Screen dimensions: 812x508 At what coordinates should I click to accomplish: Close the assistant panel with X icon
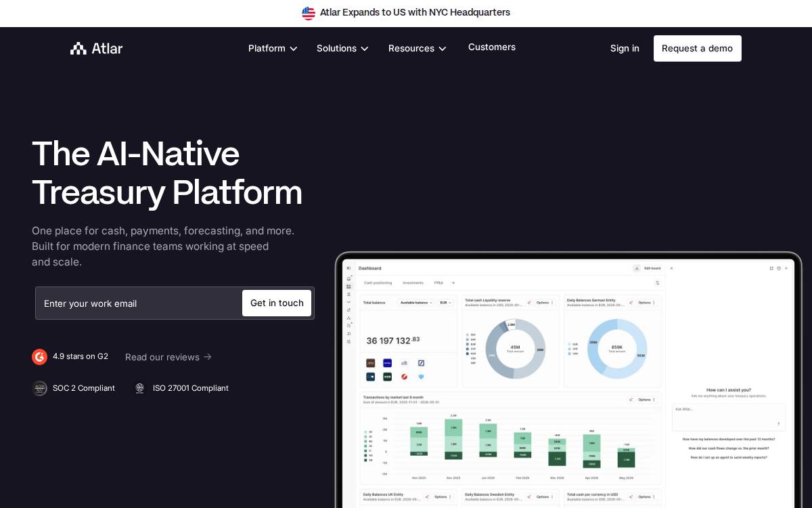[671, 268]
